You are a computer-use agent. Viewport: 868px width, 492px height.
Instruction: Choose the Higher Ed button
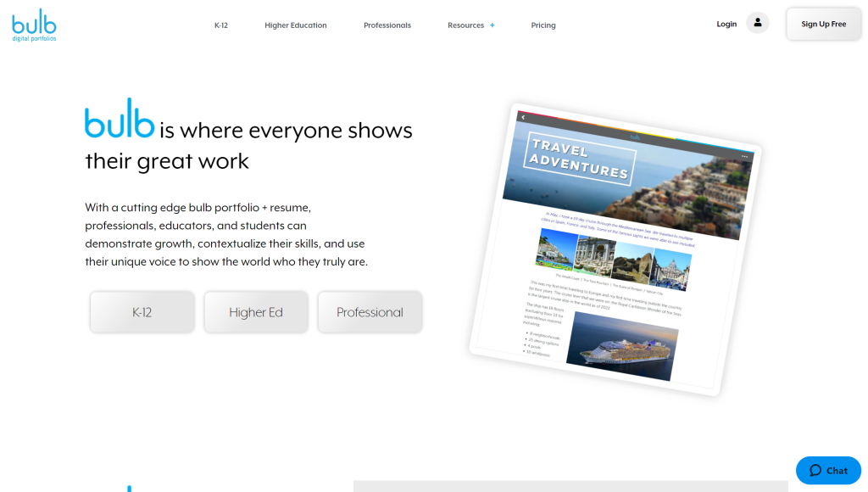[x=256, y=312]
